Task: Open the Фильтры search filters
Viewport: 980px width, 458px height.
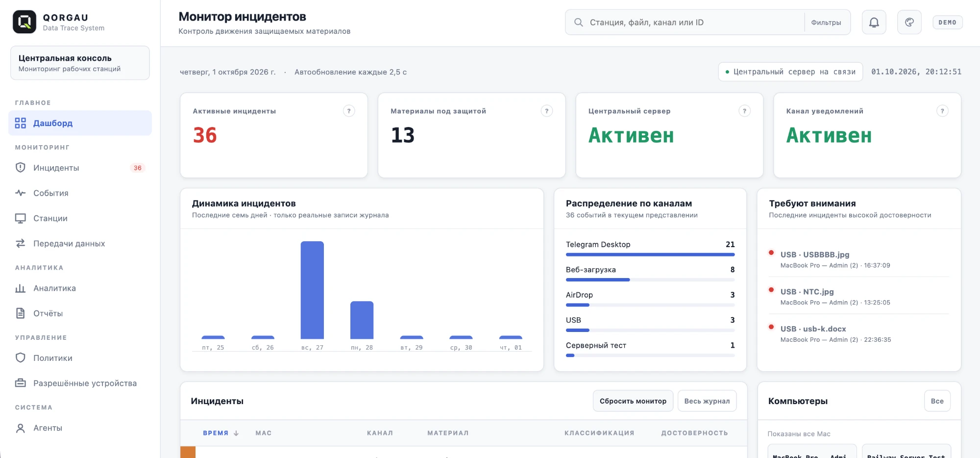Action: tap(826, 23)
